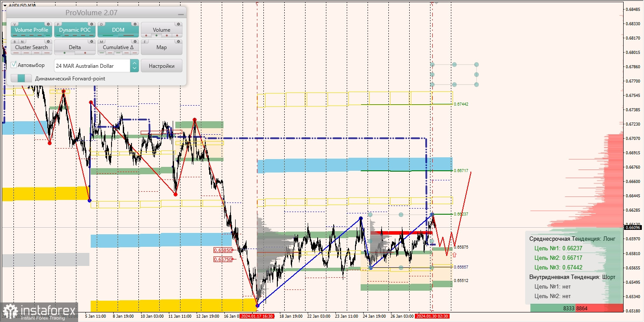Open Cumulative Δ settings gear
Screen dimensions: 644x322
pos(135,42)
